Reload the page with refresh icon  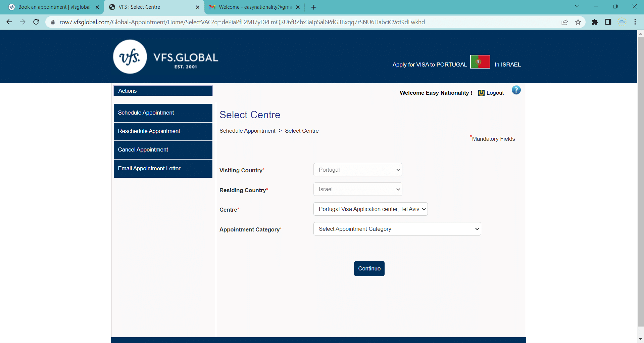click(36, 22)
